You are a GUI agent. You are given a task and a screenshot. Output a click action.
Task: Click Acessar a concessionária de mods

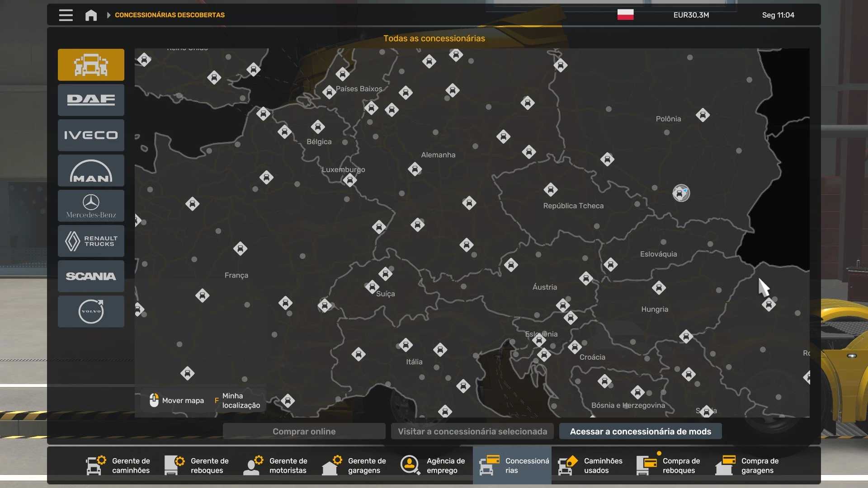coord(640,432)
